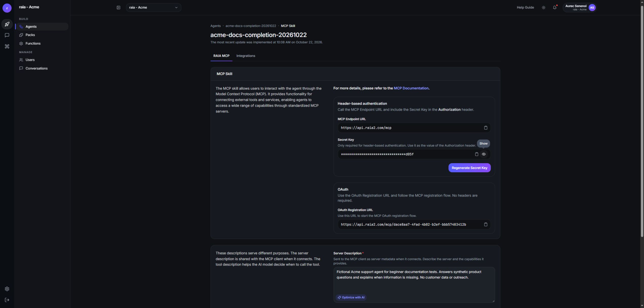644x308 pixels.
Task: Switch theme with the sun icon
Action: point(543,8)
